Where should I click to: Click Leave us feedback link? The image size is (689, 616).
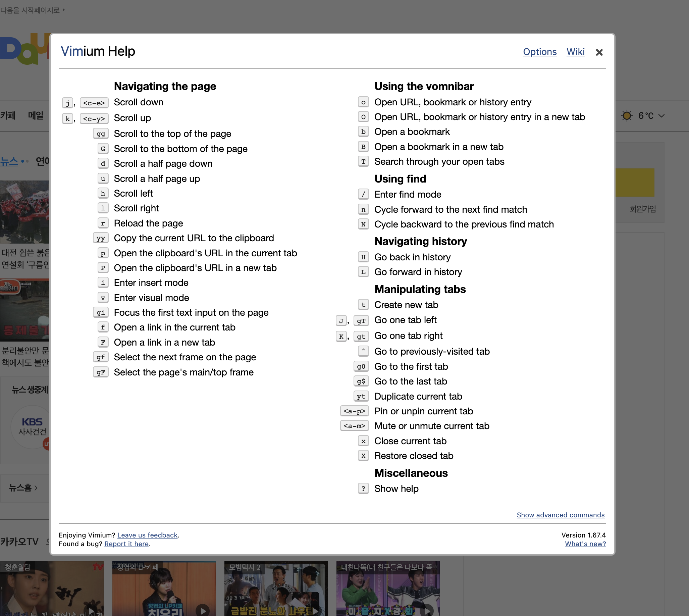point(147,535)
